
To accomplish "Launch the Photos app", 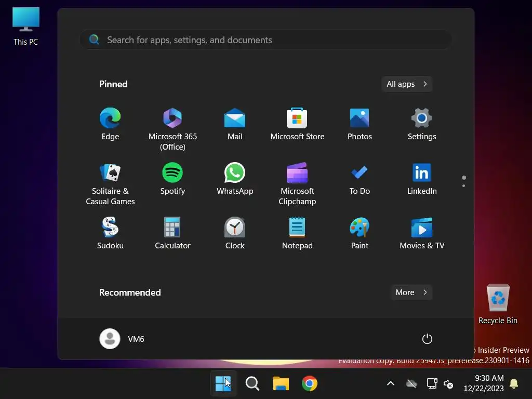I will point(360,124).
